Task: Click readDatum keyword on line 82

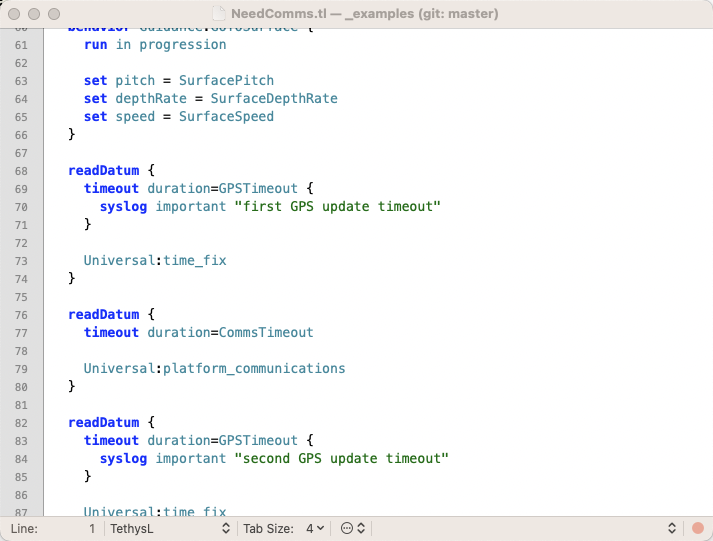Action: 103,422
